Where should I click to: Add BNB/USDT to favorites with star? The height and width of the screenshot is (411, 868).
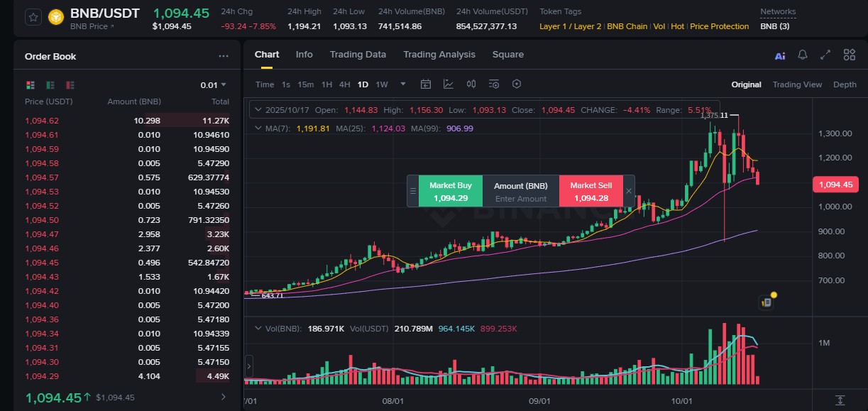pyautogui.click(x=33, y=18)
